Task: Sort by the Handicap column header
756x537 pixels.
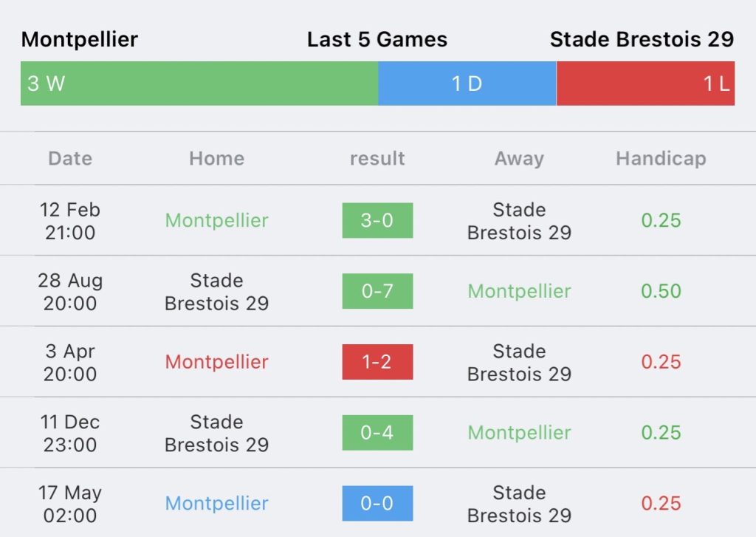Action: tap(661, 158)
